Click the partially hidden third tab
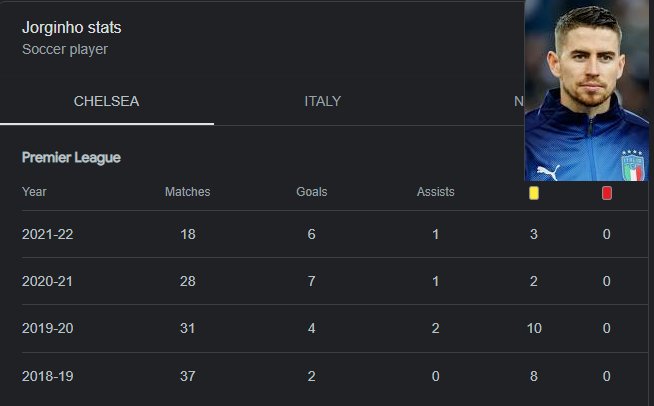The width and height of the screenshot is (654, 406). coord(518,101)
